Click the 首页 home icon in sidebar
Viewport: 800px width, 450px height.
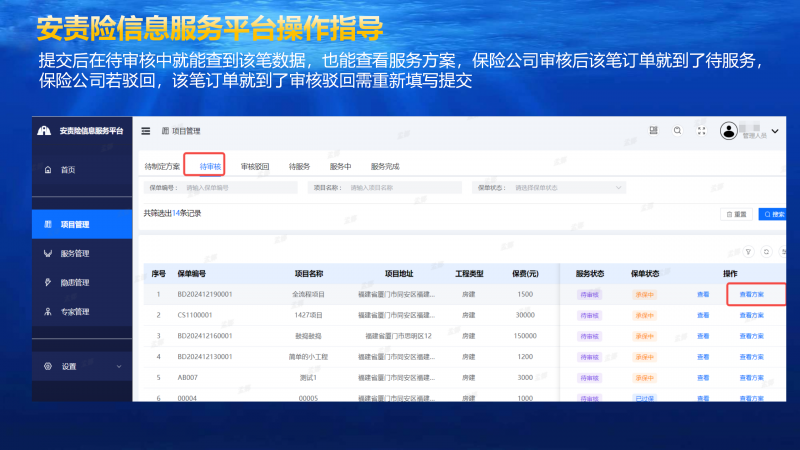(x=48, y=170)
